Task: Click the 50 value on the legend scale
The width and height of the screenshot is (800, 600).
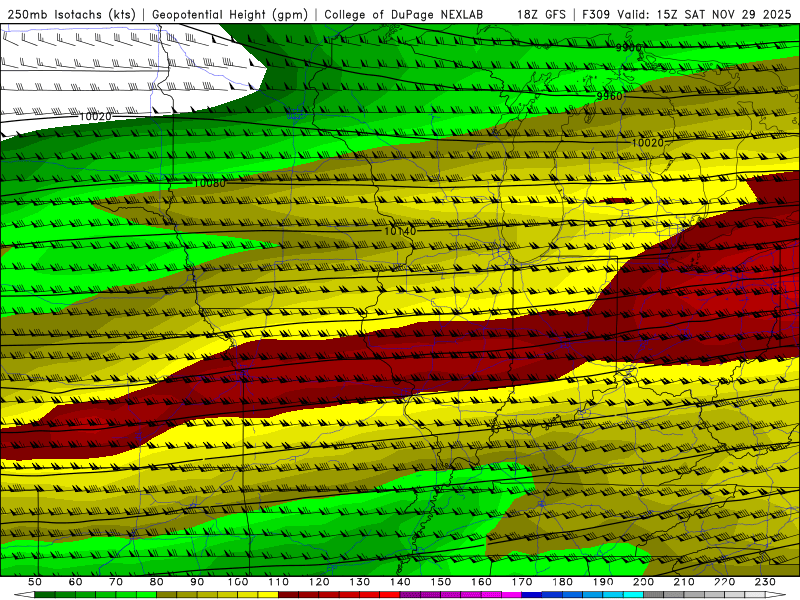Action: tap(35, 582)
